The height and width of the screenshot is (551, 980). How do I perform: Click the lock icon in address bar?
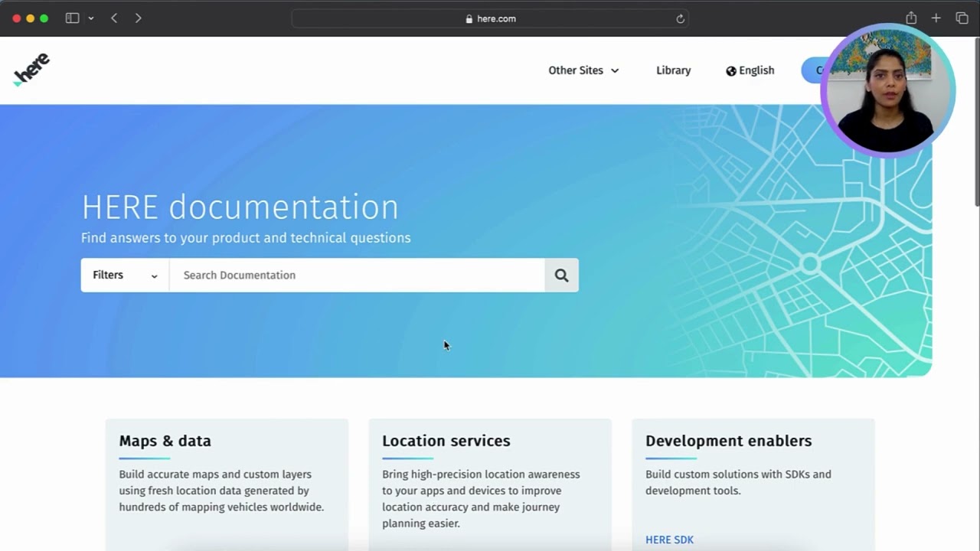pos(469,18)
